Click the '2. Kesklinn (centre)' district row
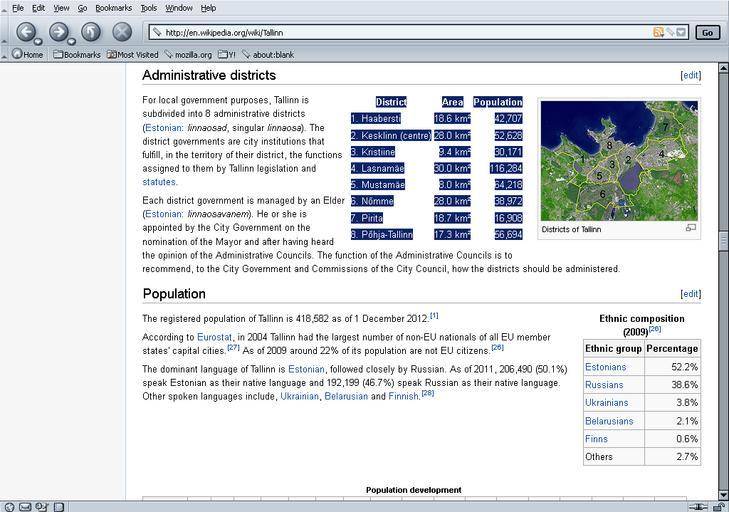Viewport: 729px width, 512px height. tap(437, 136)
